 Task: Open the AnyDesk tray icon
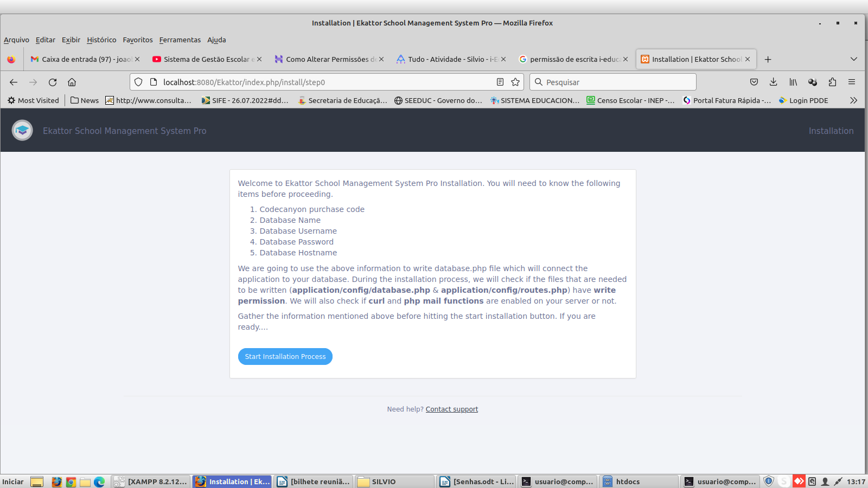tap(799, 481)
